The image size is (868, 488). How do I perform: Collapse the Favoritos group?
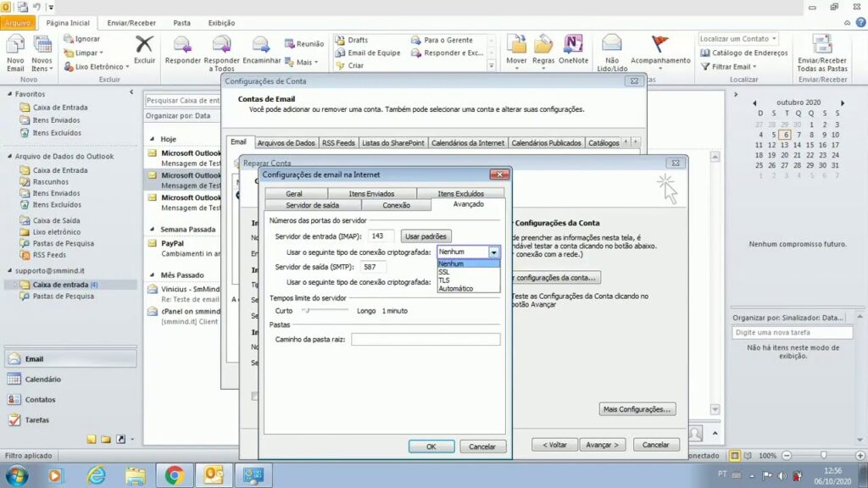[x=9, y=94]
